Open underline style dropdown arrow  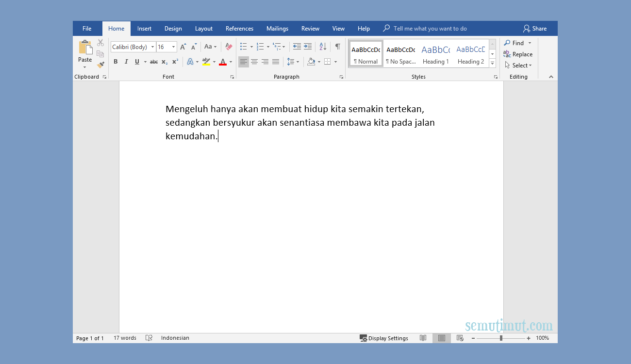coord(145,62)
